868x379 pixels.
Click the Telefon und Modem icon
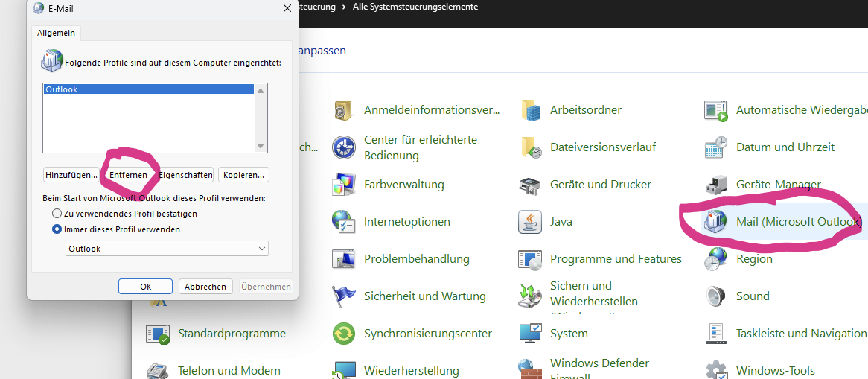click(x=158, y=370)
